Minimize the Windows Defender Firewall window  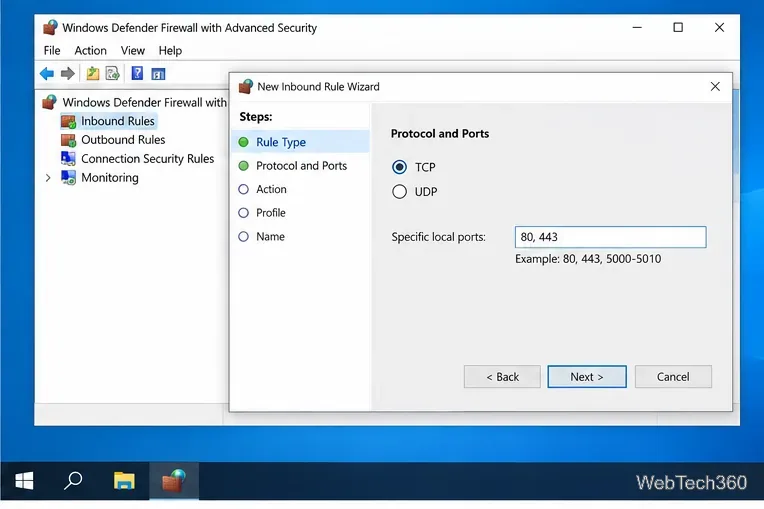637,27
